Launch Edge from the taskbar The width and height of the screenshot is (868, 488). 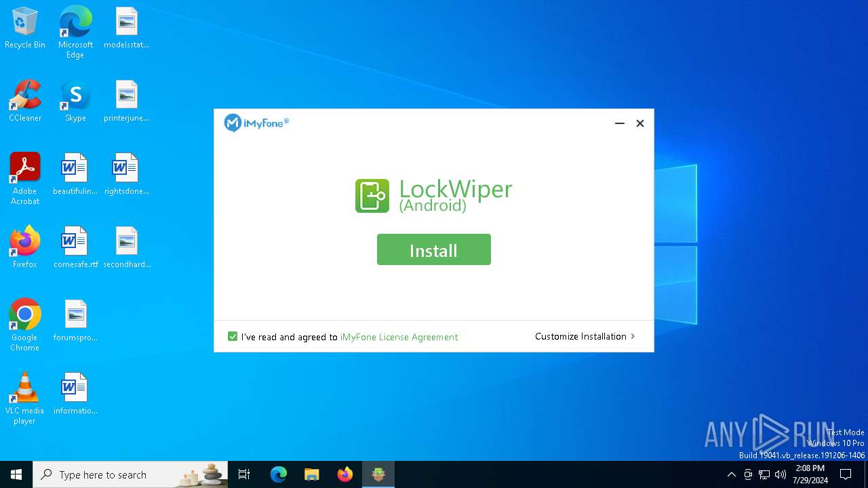coord(279,474)
